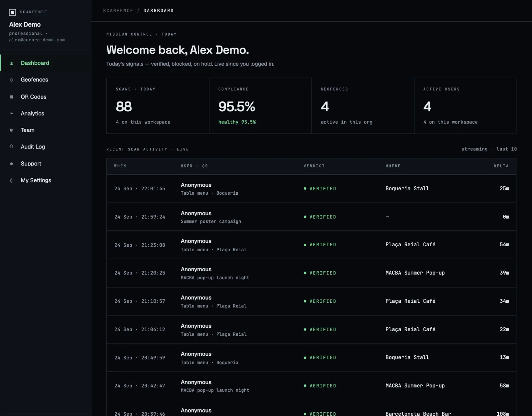This screenshot has width=532, height=416.
Task: Click the WHERE column header
Action: 393,166
